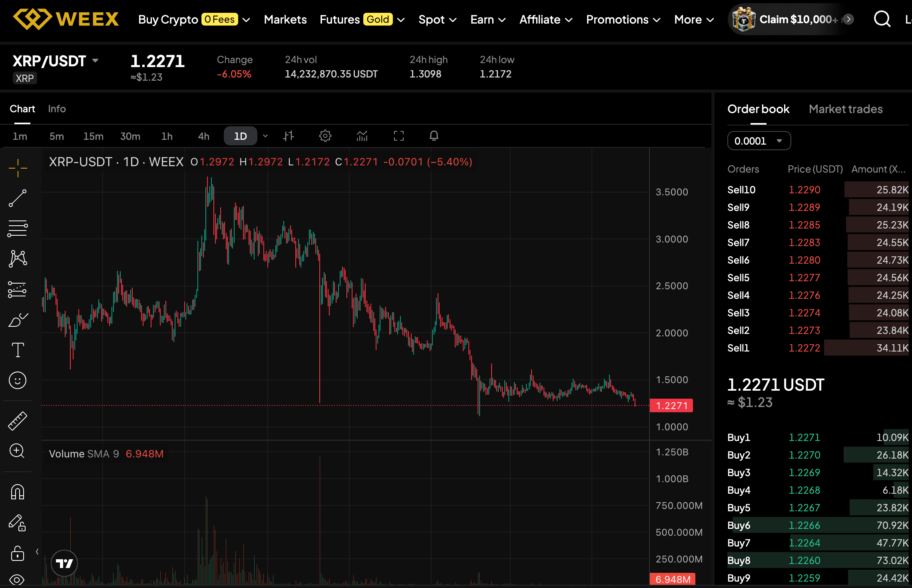Click the Sell10 order at 1.2290

[x=818, y=190]
